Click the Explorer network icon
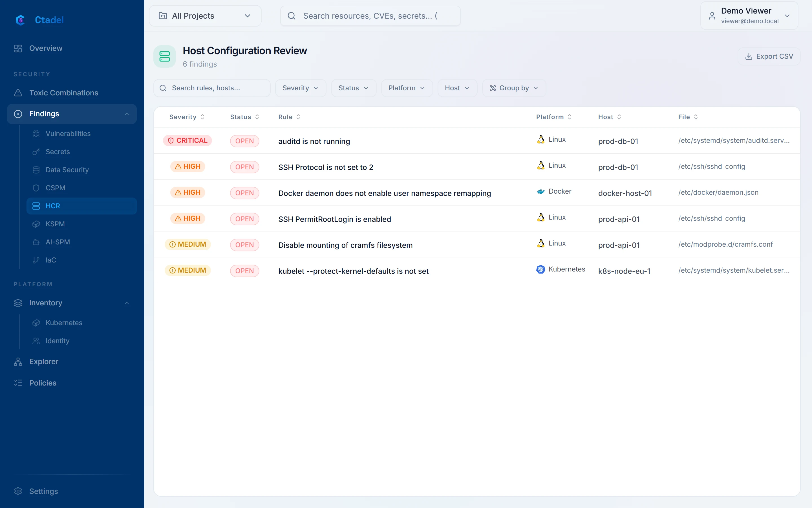 coord(18,362)
